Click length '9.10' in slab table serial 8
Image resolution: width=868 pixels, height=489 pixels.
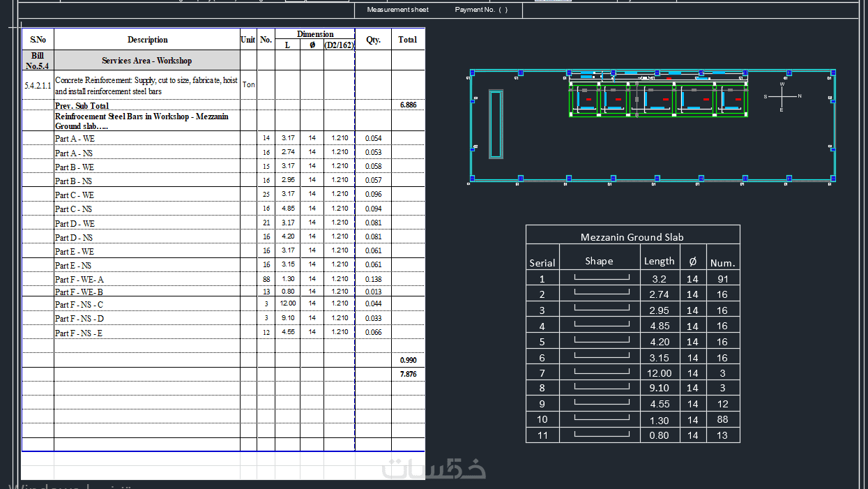tap(660, 388)
